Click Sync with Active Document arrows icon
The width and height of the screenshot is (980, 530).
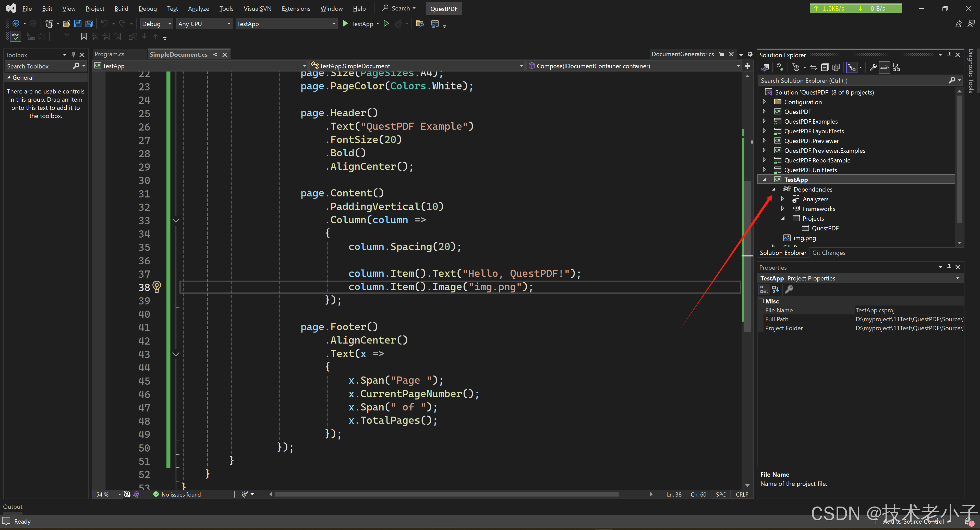[x=813, y=68]
